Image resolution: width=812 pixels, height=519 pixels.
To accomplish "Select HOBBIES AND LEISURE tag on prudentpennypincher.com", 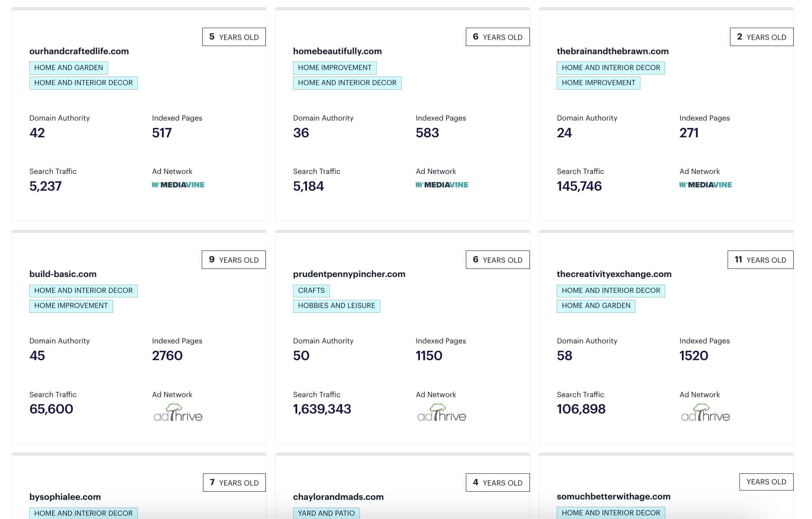I will coord(337,306).
